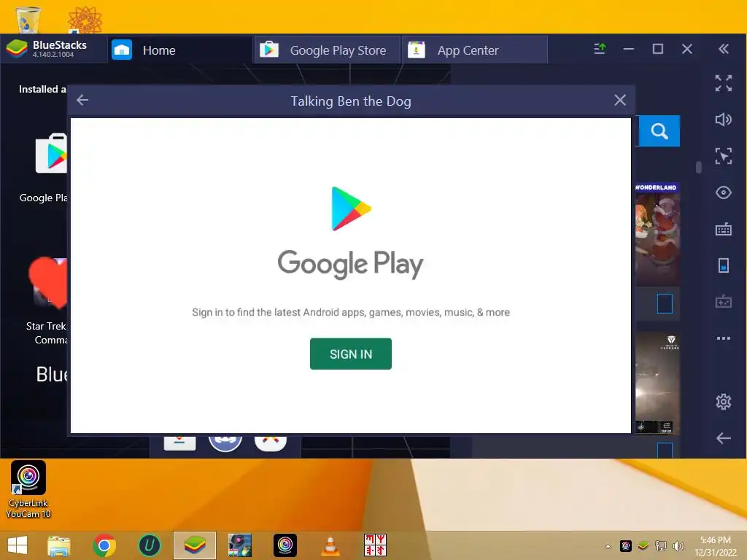This screenshot has height=560, width=747.
Task: Click the volume speaker icon in sidebar
Action: pos(723,120)
